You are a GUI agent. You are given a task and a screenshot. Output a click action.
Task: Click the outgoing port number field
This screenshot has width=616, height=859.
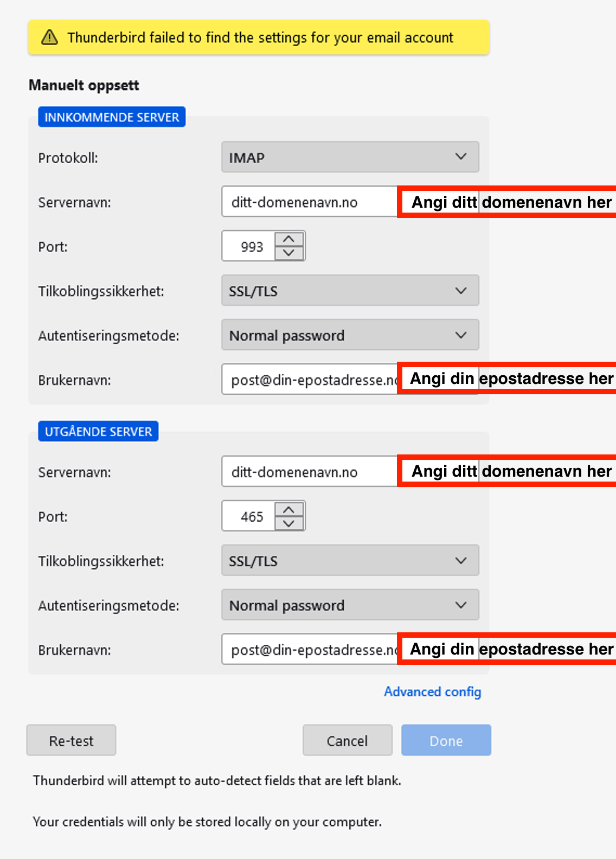[249, 516]
